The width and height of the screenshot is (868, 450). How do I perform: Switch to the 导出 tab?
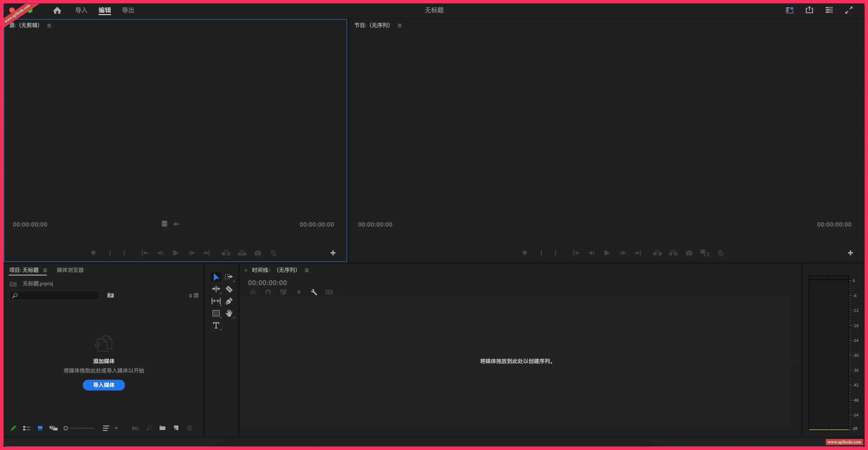(x=128, y=11)
